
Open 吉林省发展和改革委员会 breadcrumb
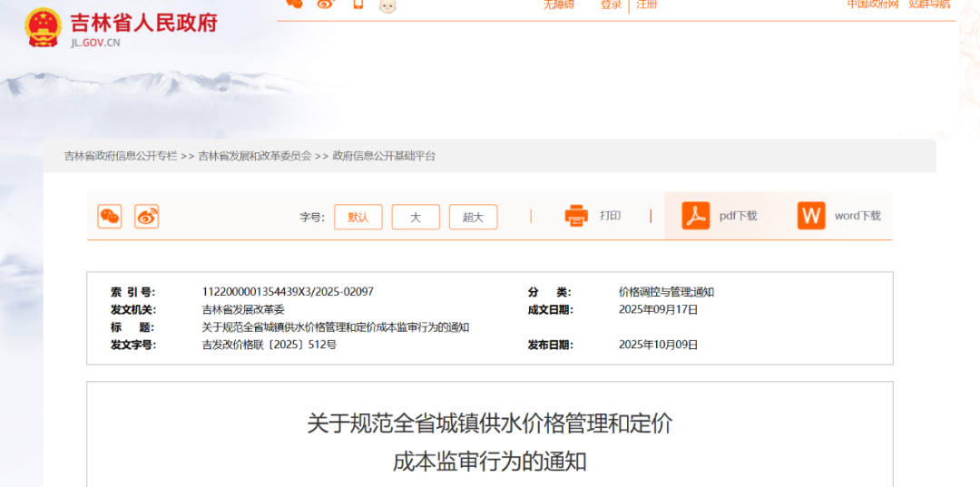click(254, 156)
